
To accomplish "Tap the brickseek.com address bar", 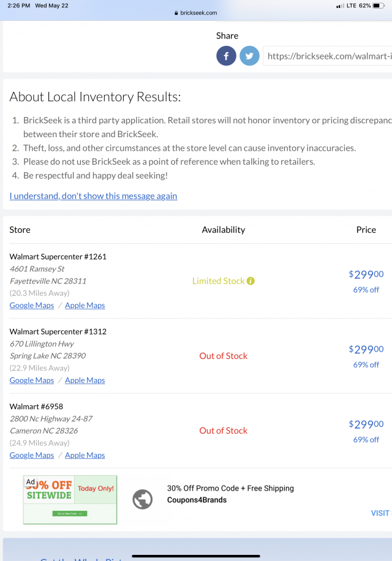I will point(195,13).
